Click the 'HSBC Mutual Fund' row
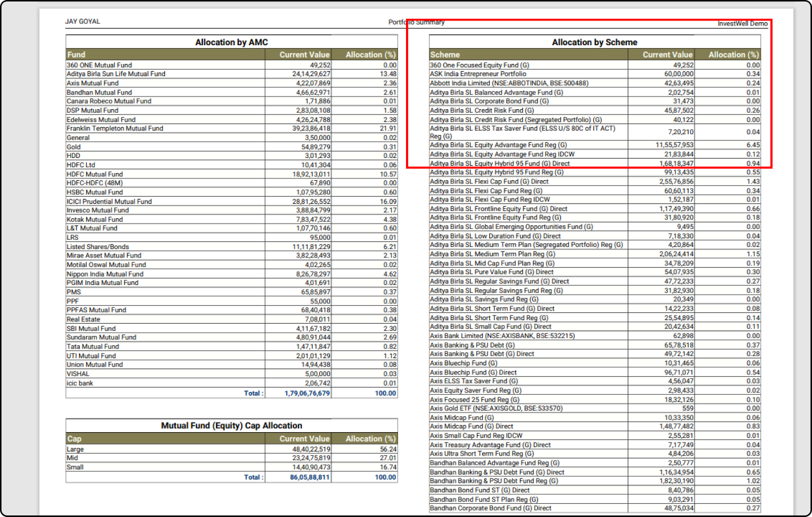The width and height of the screenshot is (812, 517). [231, 192]
